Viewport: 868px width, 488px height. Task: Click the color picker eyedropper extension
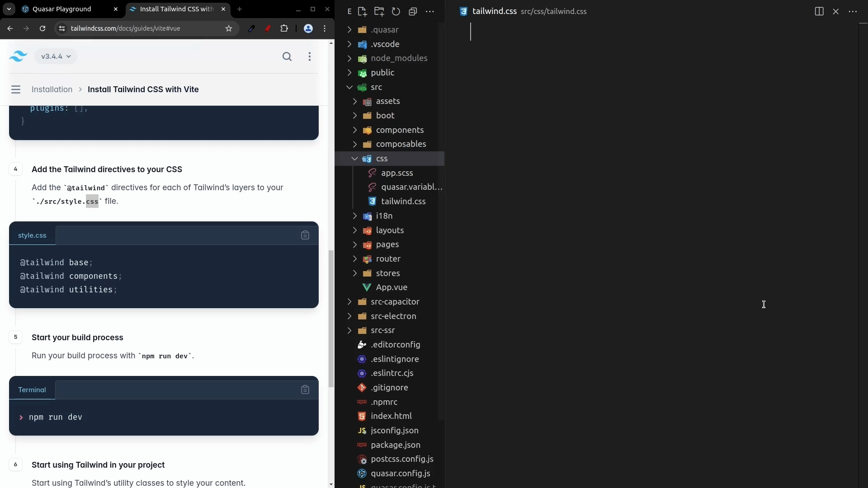click(x=252, y=28)
